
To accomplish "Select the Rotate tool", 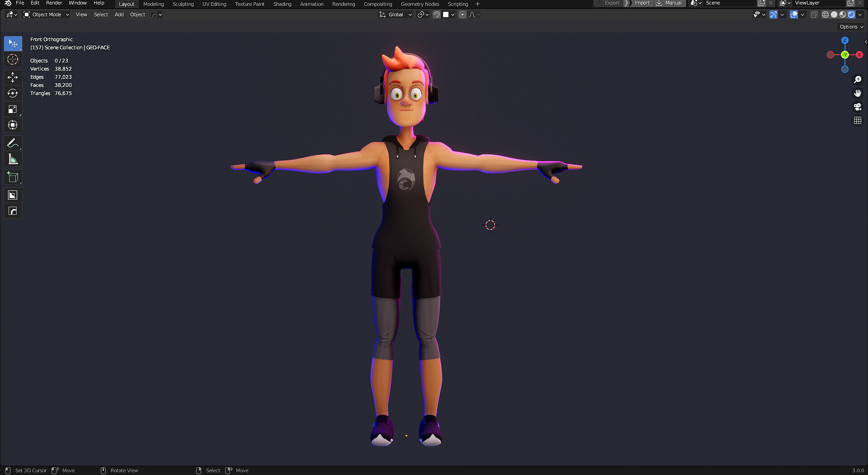I will pyautogui.click(x=13, y=93).
